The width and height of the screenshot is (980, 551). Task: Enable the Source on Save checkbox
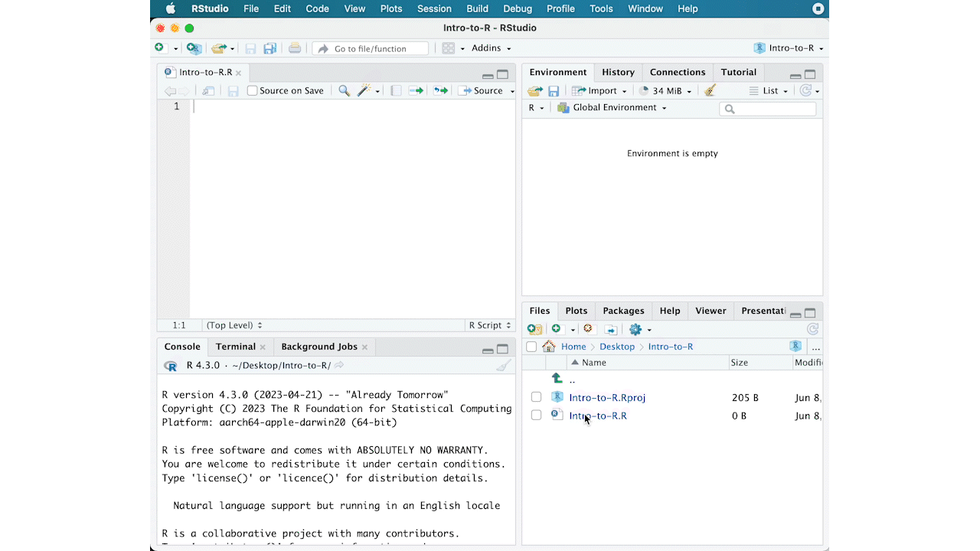point(252,90)
